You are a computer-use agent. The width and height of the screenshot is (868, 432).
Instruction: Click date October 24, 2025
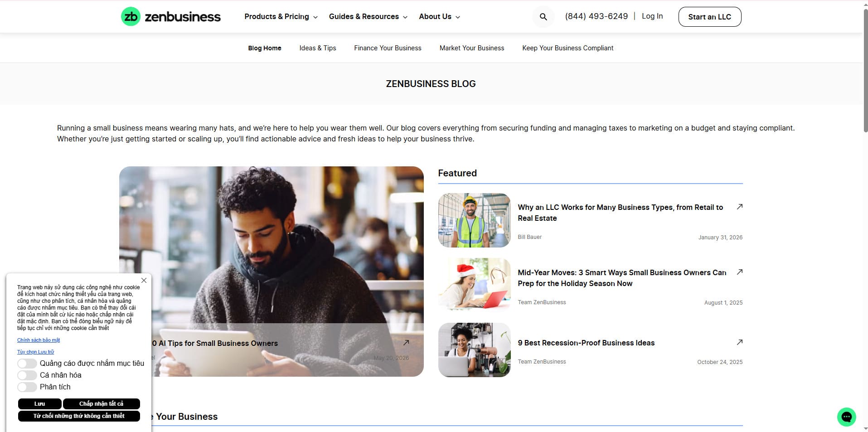click(x=720, y=362)
